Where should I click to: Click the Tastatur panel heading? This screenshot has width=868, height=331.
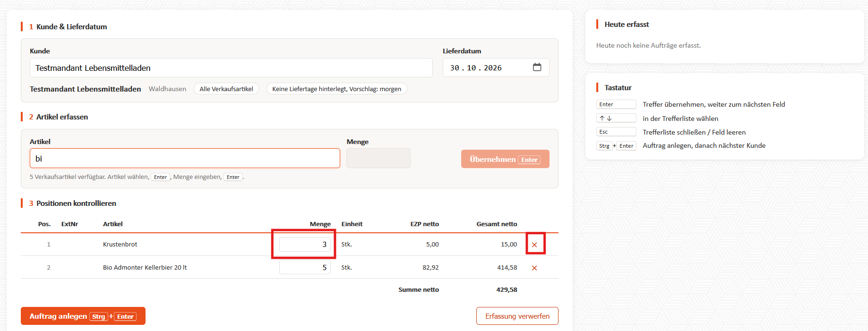618,87
